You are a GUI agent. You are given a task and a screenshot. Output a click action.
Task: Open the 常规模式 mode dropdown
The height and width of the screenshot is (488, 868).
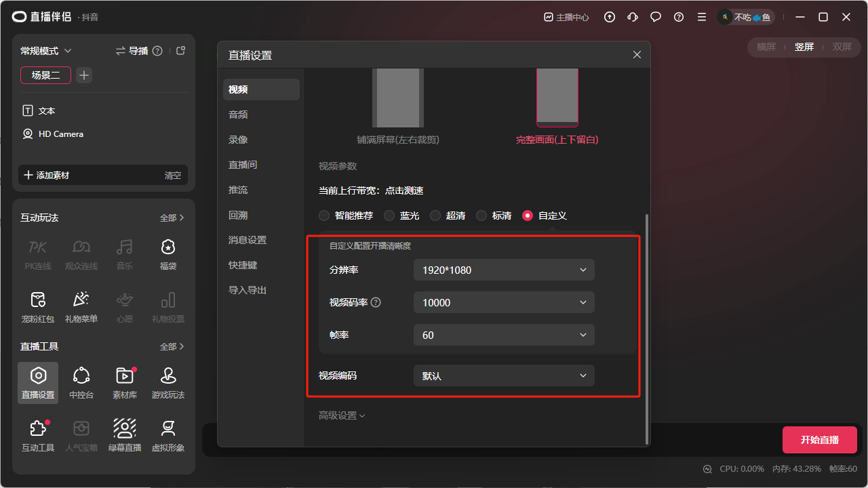[46, 51]
